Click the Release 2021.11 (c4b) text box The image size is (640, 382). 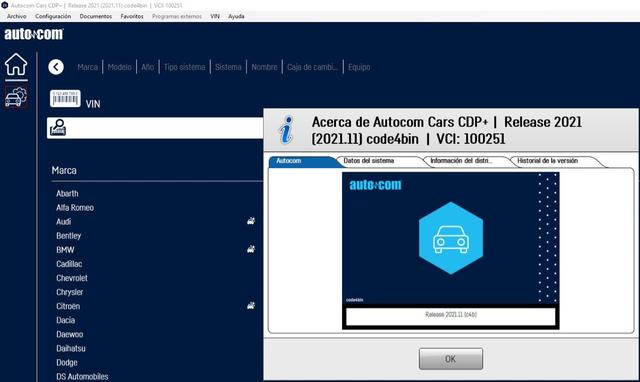(451, 316)
